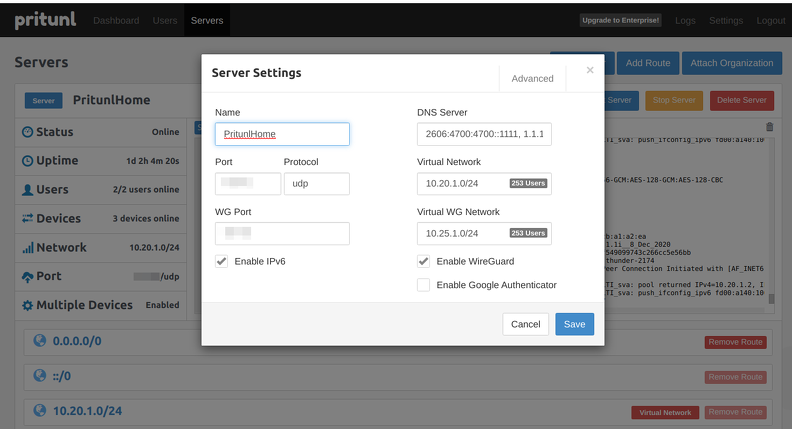Viewport: 792px width, 429px height.
Task: Click globe icon of ::/0 route
Action: pos(39,375)
